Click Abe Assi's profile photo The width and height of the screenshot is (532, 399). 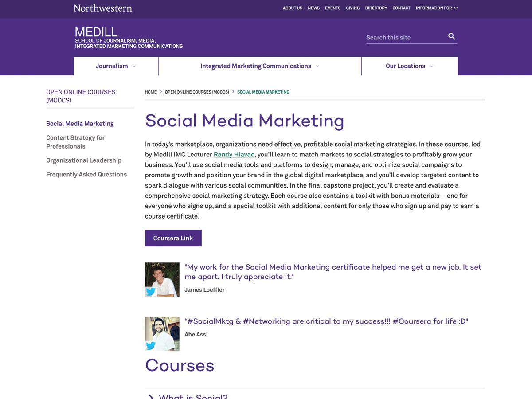click(x=162, y=333)
